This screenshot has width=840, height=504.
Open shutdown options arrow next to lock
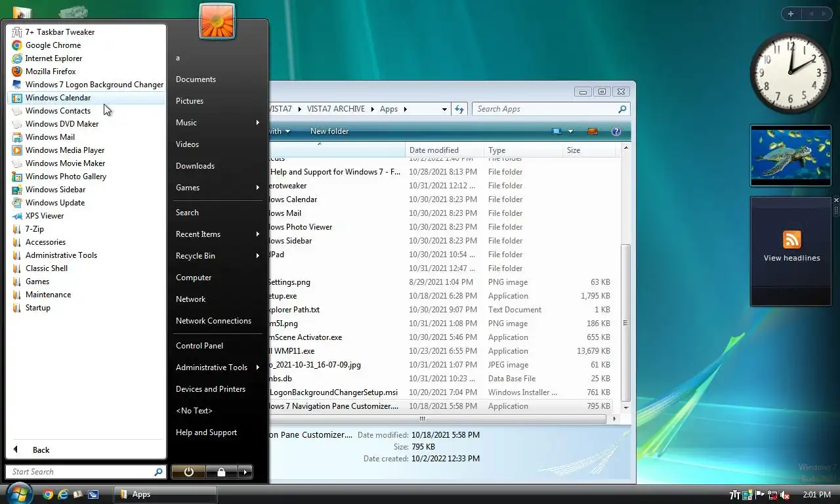coord(245,472)
